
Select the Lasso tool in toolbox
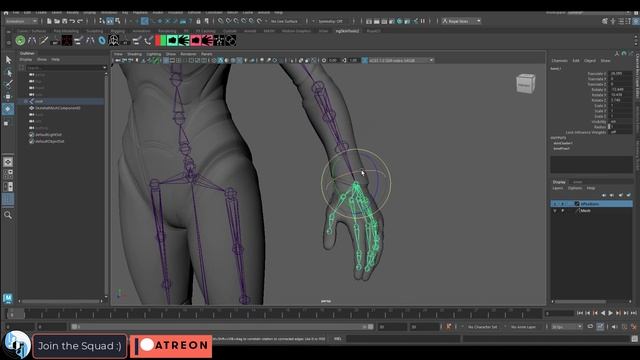(8, 73)
